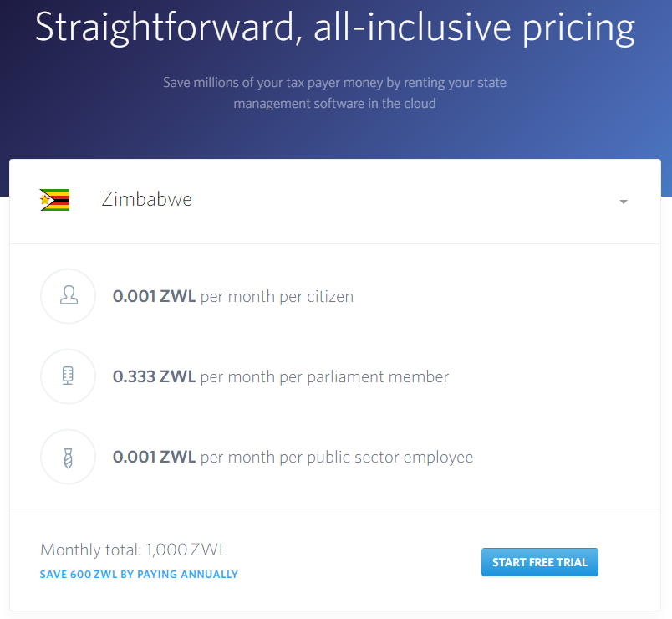Open the save 600 ZWL annually link
Screen dimensions: 672x619
[139, 575]
